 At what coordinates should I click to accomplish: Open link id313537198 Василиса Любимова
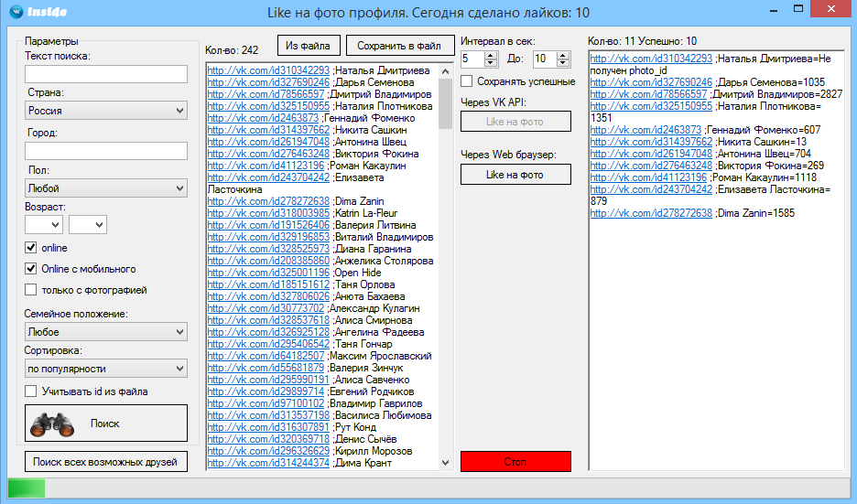coord(268,415)
